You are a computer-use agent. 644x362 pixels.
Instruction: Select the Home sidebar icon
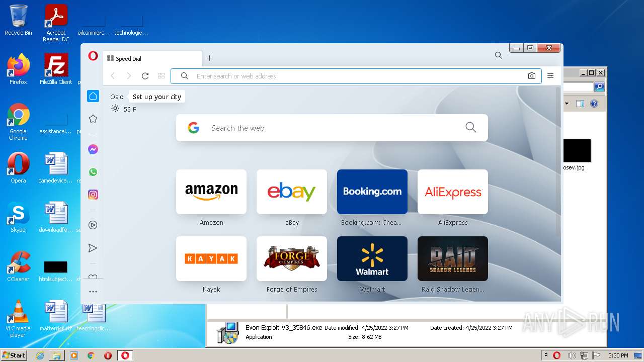(x=93, y=96)
